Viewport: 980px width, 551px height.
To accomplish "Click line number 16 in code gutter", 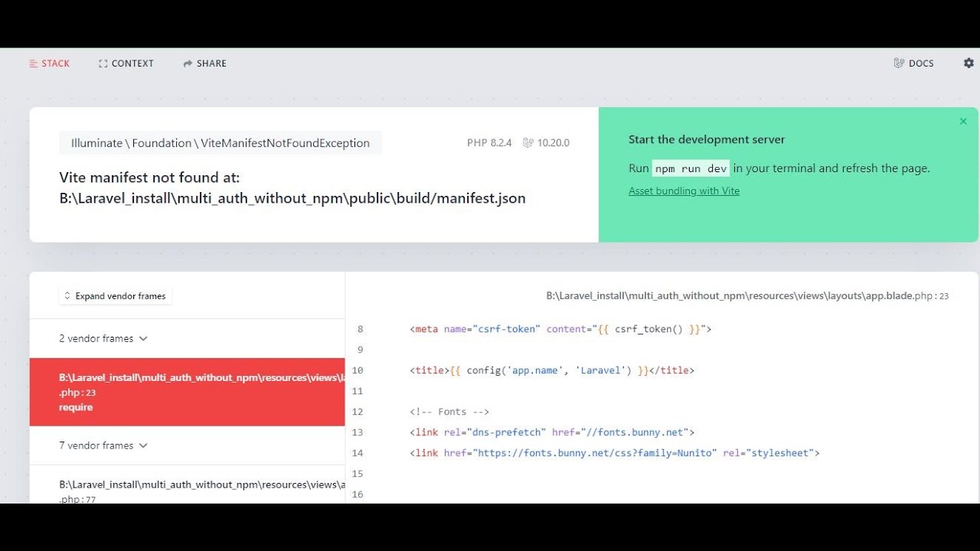I will tap(358, 494).
